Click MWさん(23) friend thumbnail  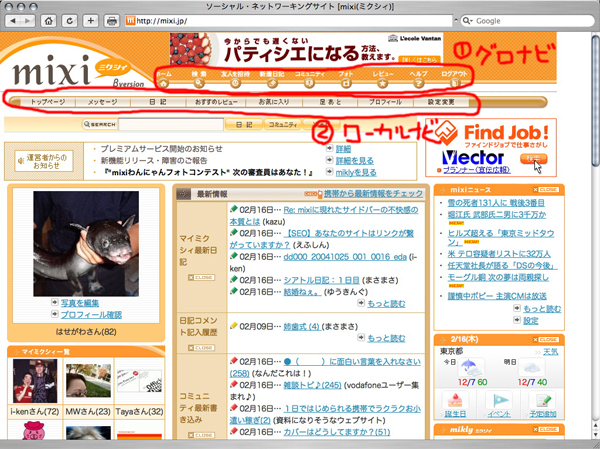point(88,381)
